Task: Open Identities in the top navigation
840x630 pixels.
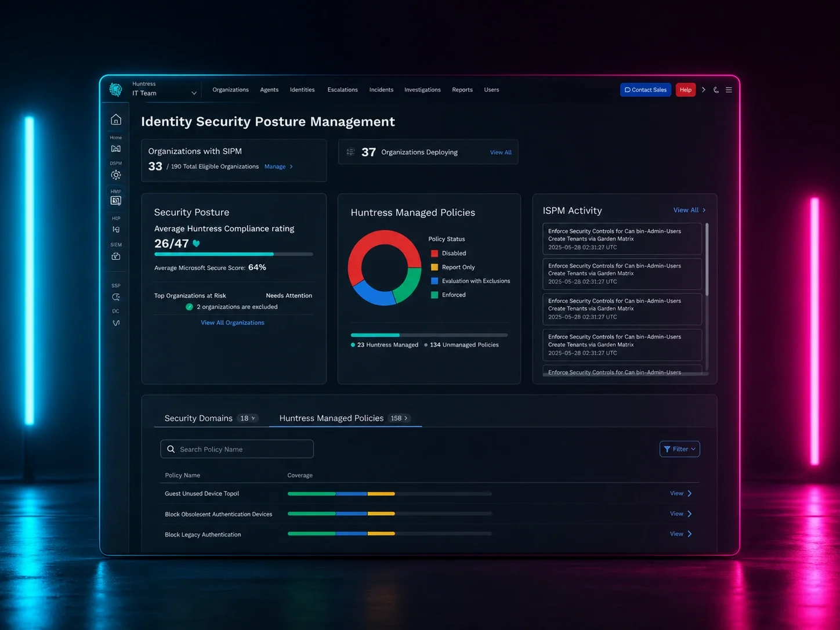Action: (302, 90)
